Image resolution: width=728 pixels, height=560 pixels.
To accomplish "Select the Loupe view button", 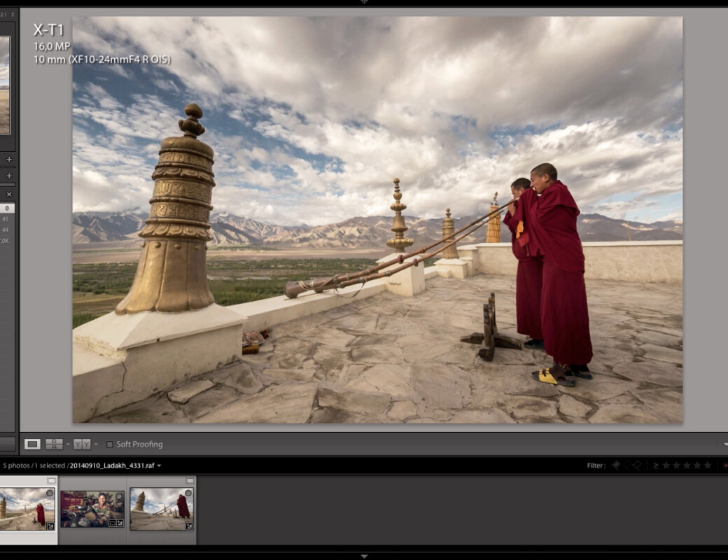I will coord(32,444).
